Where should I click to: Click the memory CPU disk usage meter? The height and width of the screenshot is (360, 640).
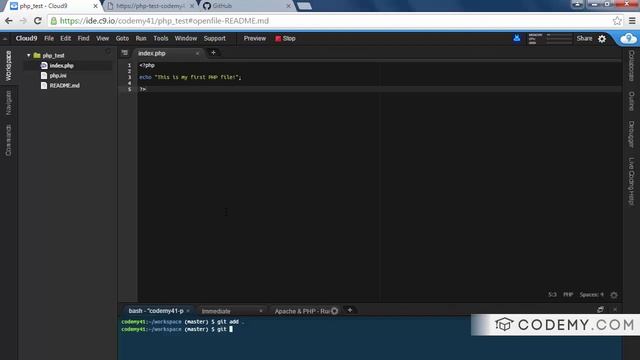pyautogui.click(x=550, y=38)
